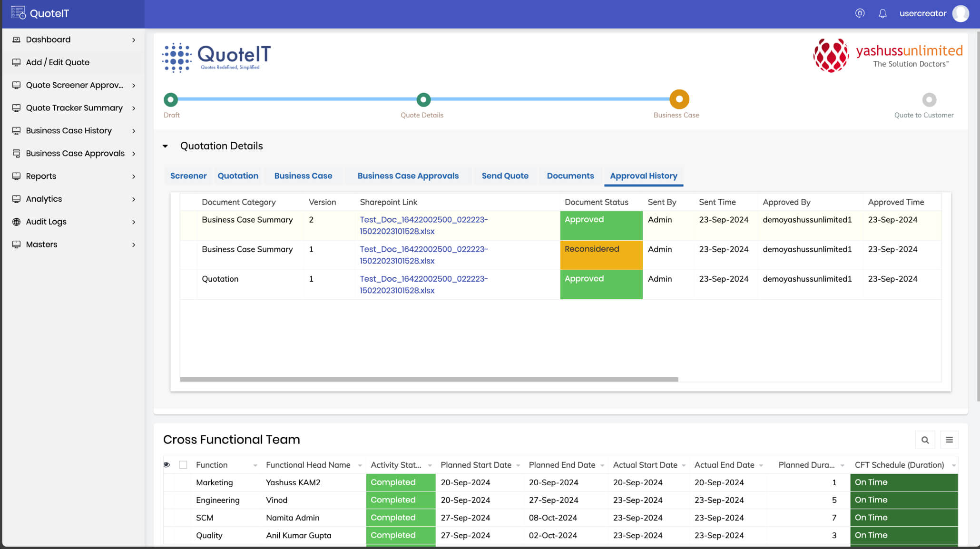
Task: Click the Audit Logs globe icon
Action: (16, 222)
